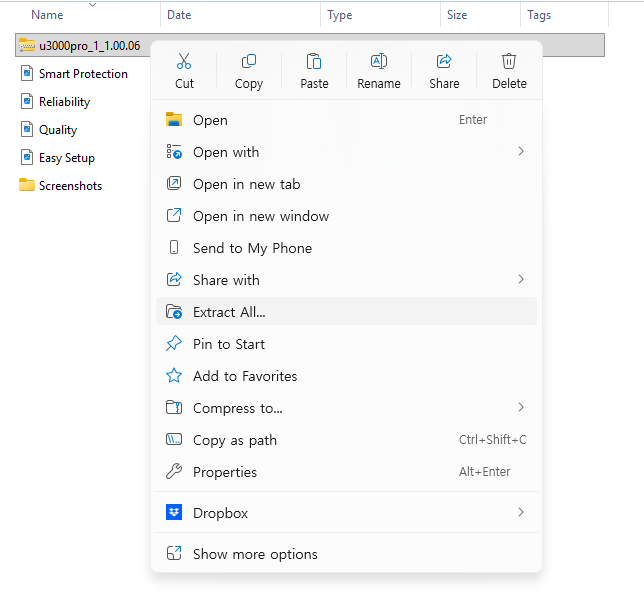Click the Reliability file icon
644x596 pixels.
pos(27,101)
